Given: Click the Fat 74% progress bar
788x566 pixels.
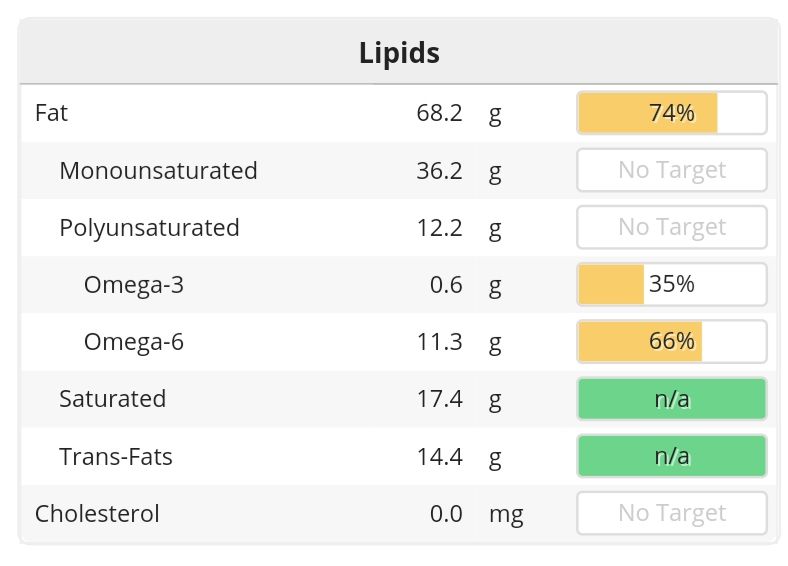Looking at the screenshot, I should [671, 113].
